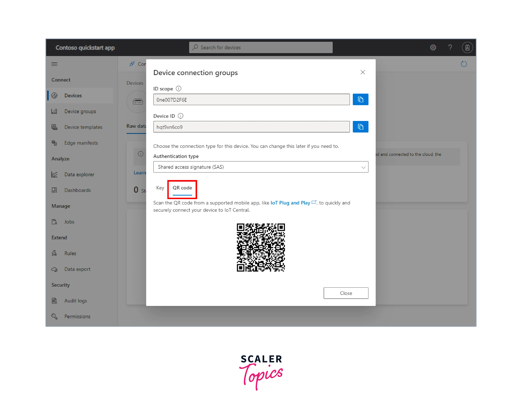Expand the Authentication type dropdown
The height and width of the screenshot is (420, 522).
261,167
